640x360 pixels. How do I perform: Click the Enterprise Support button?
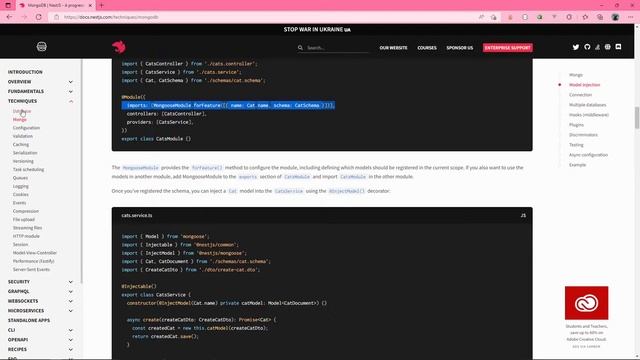pos(507,48)
